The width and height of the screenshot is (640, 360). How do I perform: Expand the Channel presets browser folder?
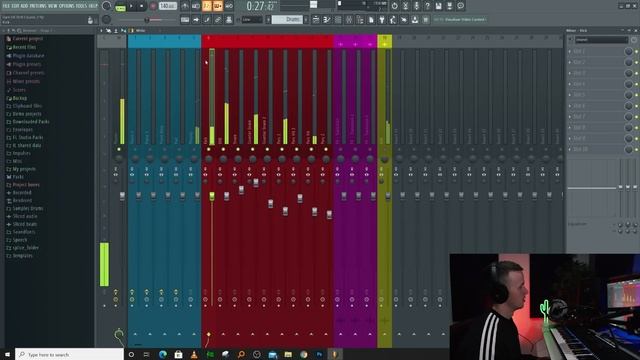[28, 73]
